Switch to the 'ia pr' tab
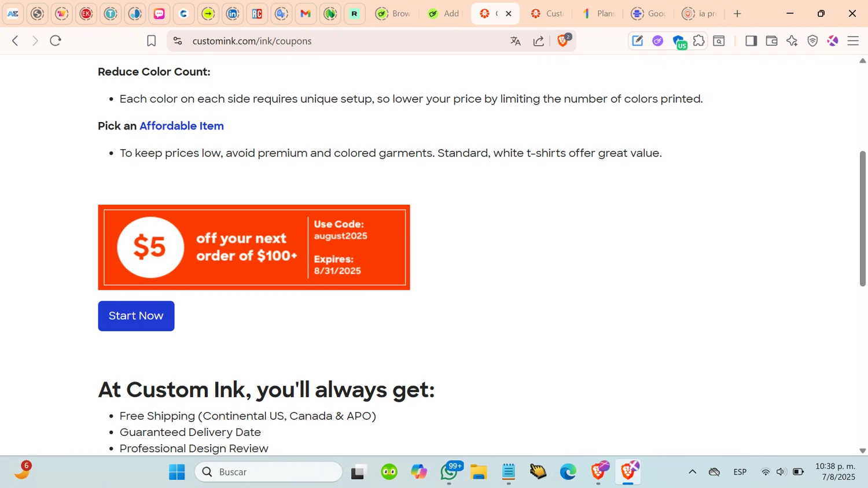 pos(700,14)
